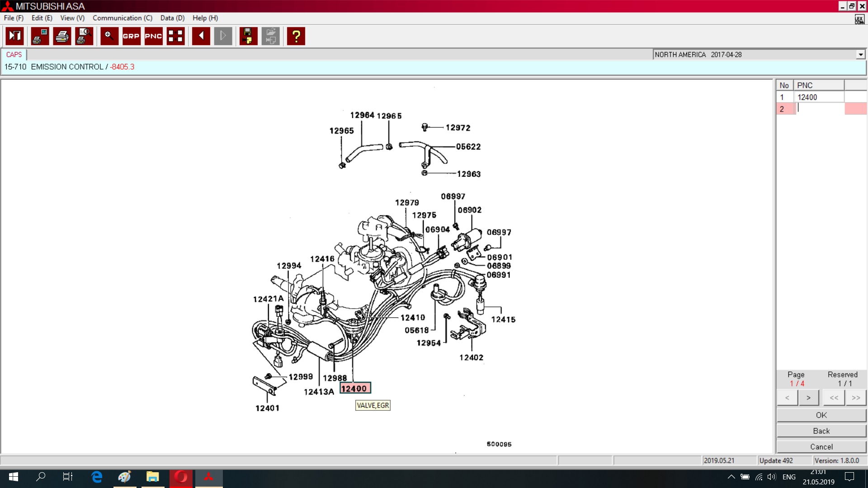
Task: Click the exit door toolbar icon
Action: [x=14, y=36]
